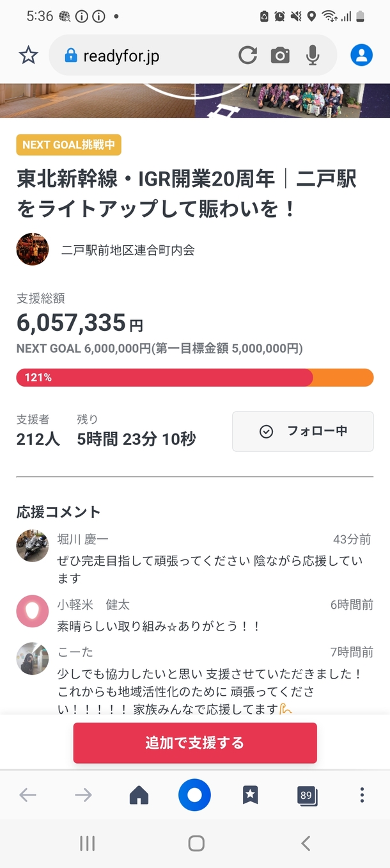Open the three-dot browser menu

click(362, 795)
